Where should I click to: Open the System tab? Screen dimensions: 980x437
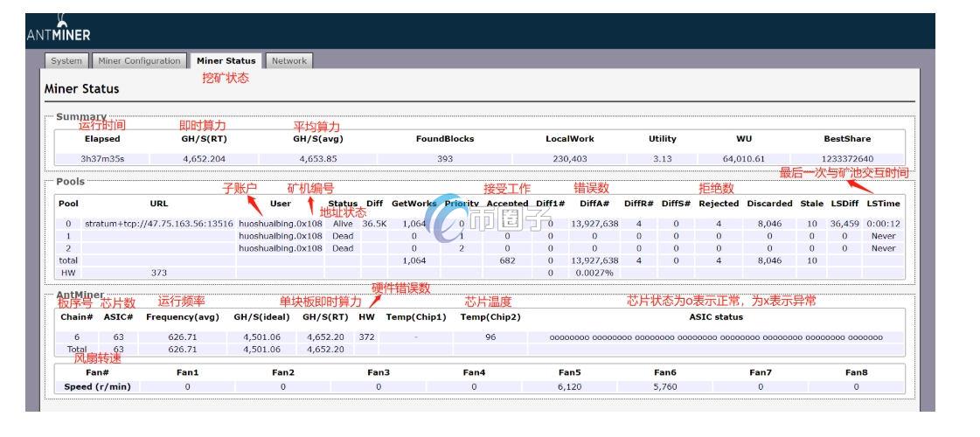(x=66, y=61)
